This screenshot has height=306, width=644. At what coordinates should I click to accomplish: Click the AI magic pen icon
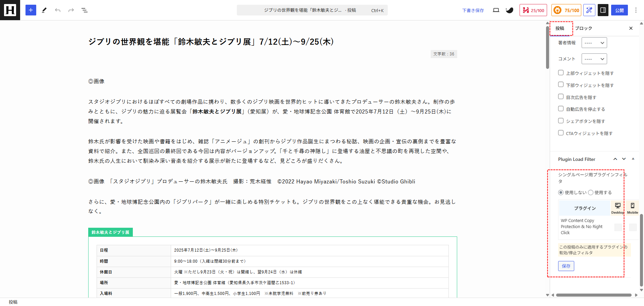click(x=589, y=10)
